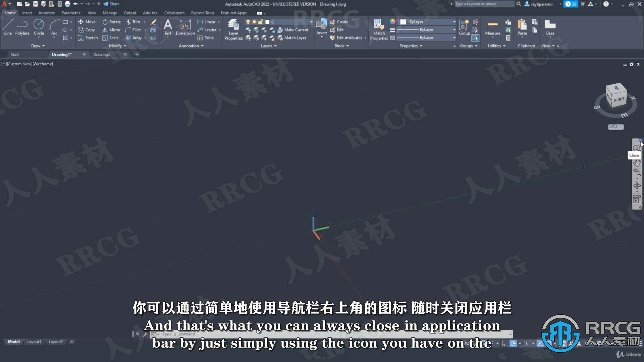
Task: Toggle layer on/off lightbulb icon
Action: 248,22
